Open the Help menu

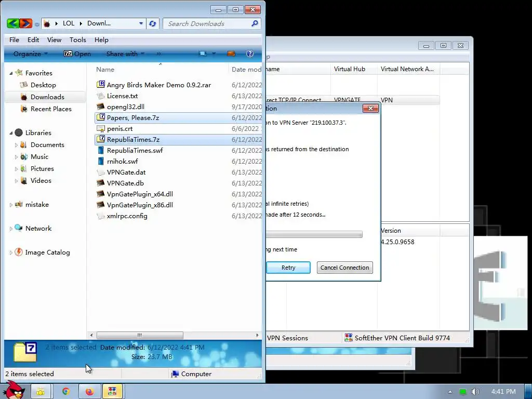tap(101, 39)
